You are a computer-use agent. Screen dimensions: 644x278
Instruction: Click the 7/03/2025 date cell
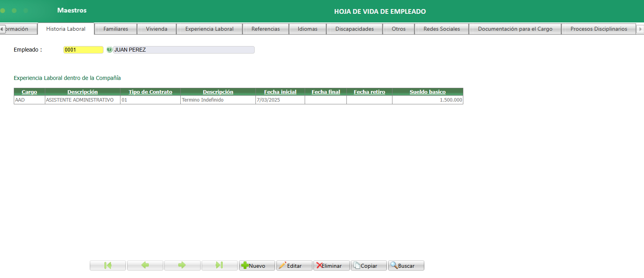click(280, 100)
